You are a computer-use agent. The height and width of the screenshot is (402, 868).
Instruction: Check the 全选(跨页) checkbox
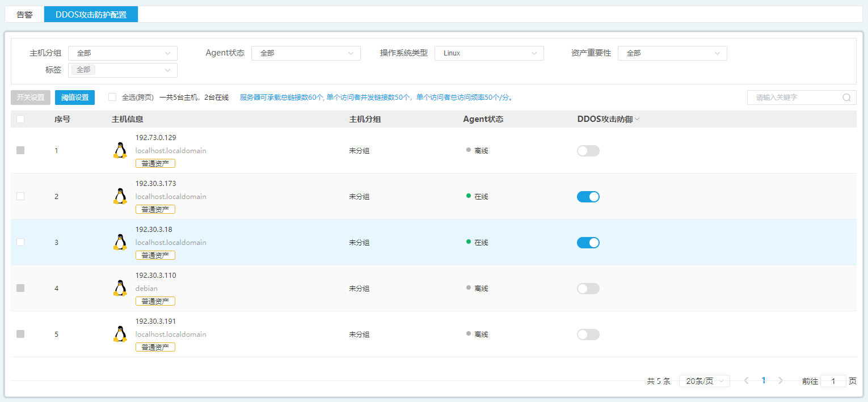pyautogui.click(x=112, y=97)
